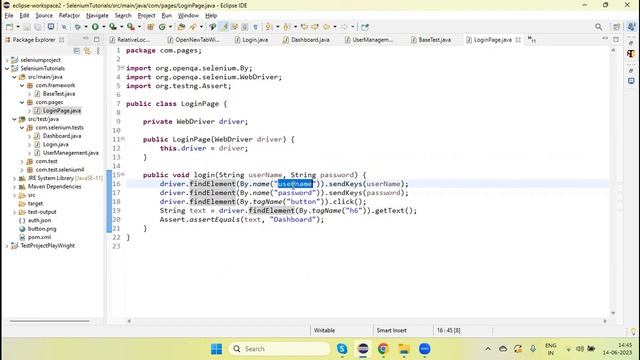Image resolution: width=640 pixels, height=360 pixels.
Task: Select BaseTest.java in Package Explorer
Action: click(x=59, y=94)
